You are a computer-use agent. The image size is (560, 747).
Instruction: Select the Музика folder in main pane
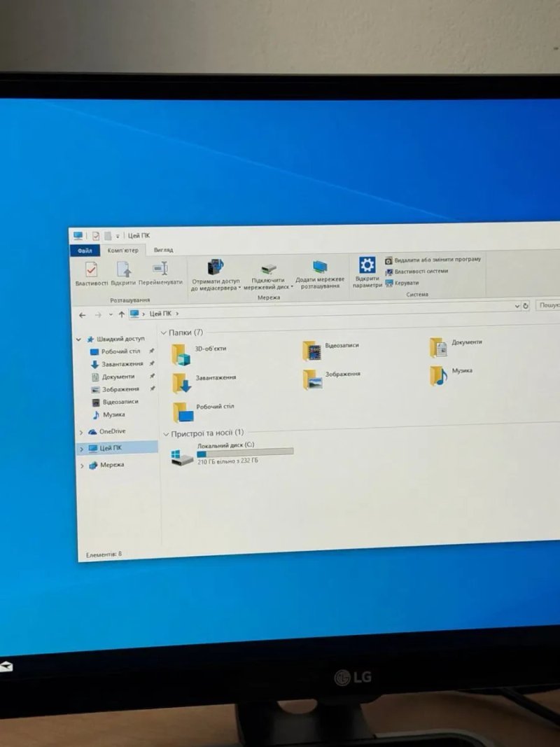[451, 375]
